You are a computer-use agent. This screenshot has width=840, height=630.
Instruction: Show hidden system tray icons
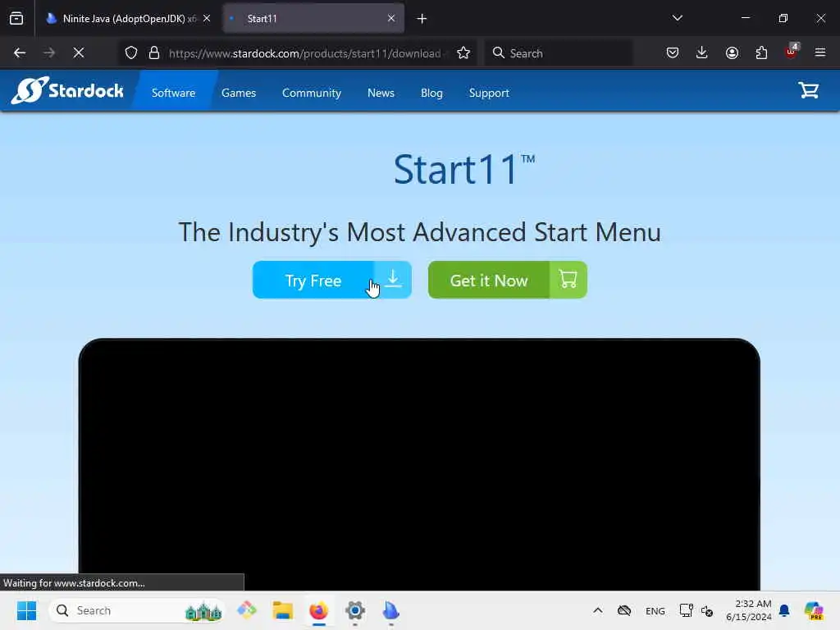coord(598,610)
